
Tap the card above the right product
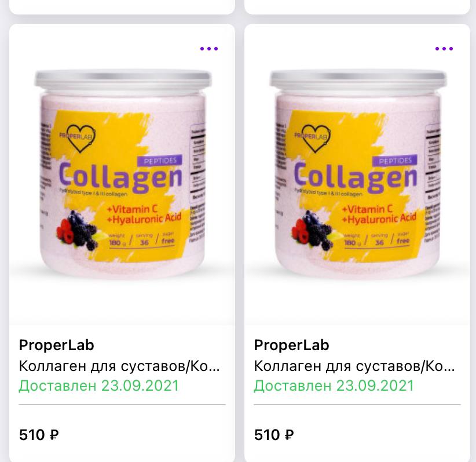click(357, 7)
